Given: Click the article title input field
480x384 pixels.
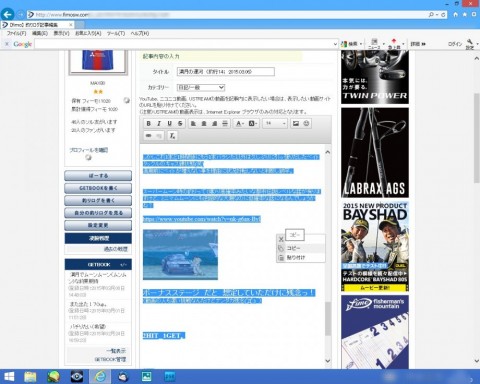Looking at the screenshot, I should (x=226, y=71).
